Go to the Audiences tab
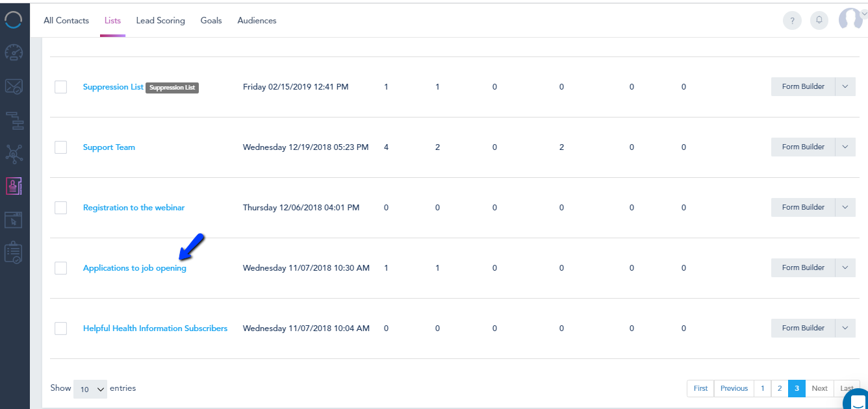The width and height of the screenshot is (868, 409). tap(257, 21)
